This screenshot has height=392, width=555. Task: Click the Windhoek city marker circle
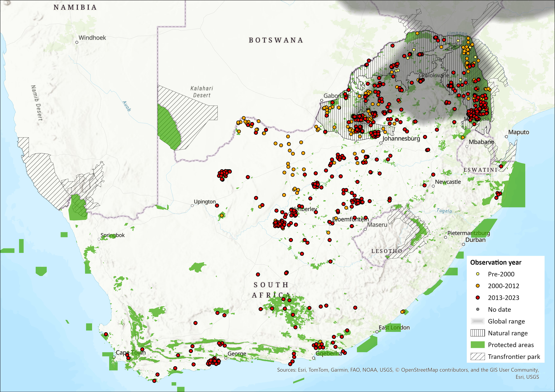tap(77, 42)
